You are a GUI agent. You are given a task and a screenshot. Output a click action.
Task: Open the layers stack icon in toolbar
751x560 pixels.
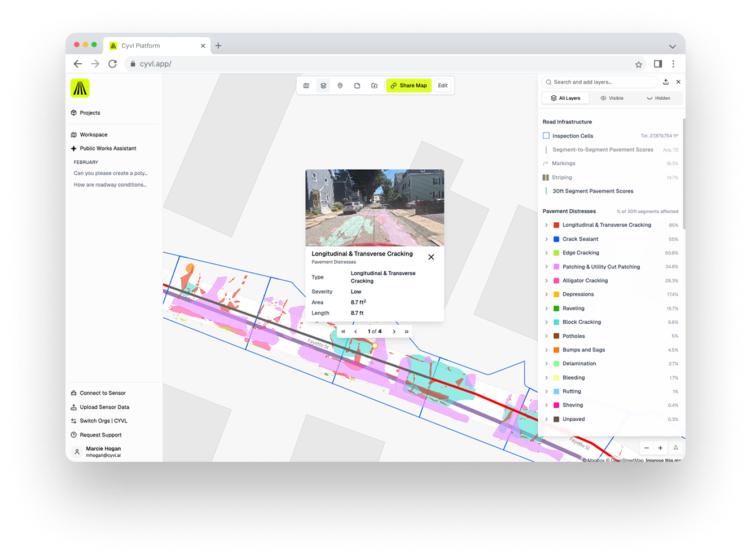tap(323, 86)
